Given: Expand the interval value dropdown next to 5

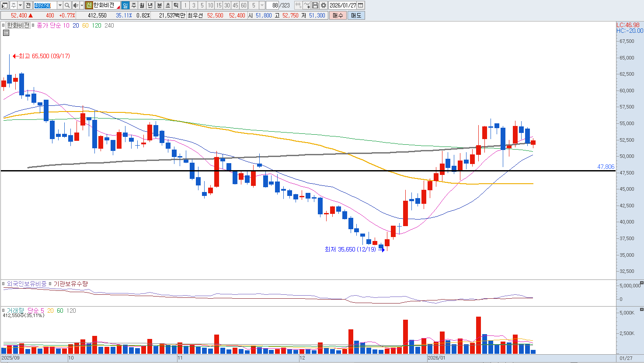Looking at the screenshot, I should pos(262,5).
